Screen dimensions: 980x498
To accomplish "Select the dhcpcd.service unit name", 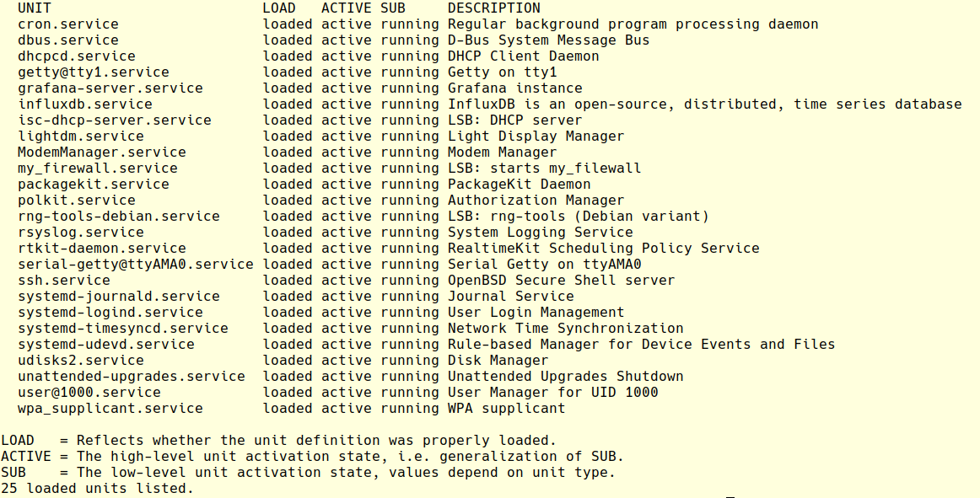I will 76,56.
